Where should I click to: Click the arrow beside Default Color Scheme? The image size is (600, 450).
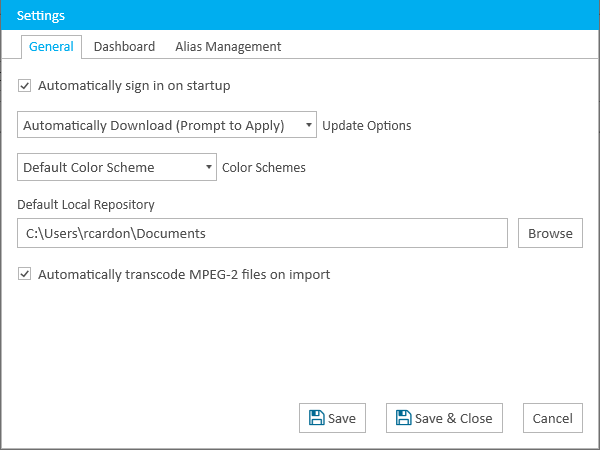pos(209,167)
